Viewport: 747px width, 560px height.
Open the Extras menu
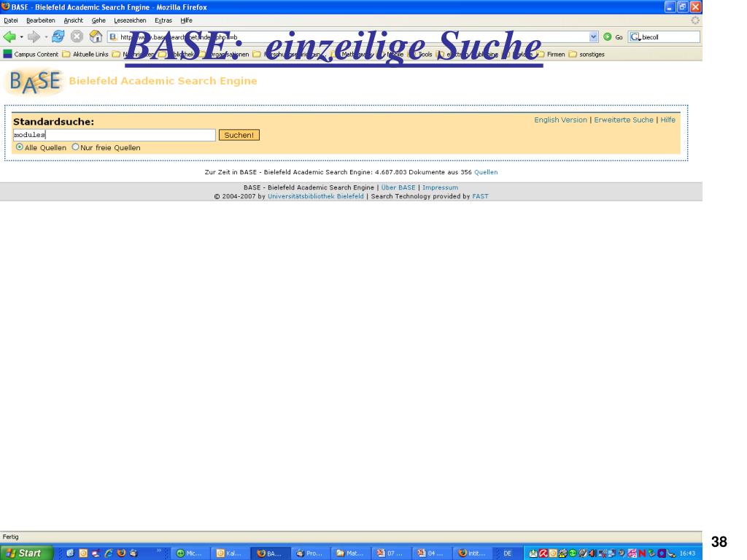(163, 20)
